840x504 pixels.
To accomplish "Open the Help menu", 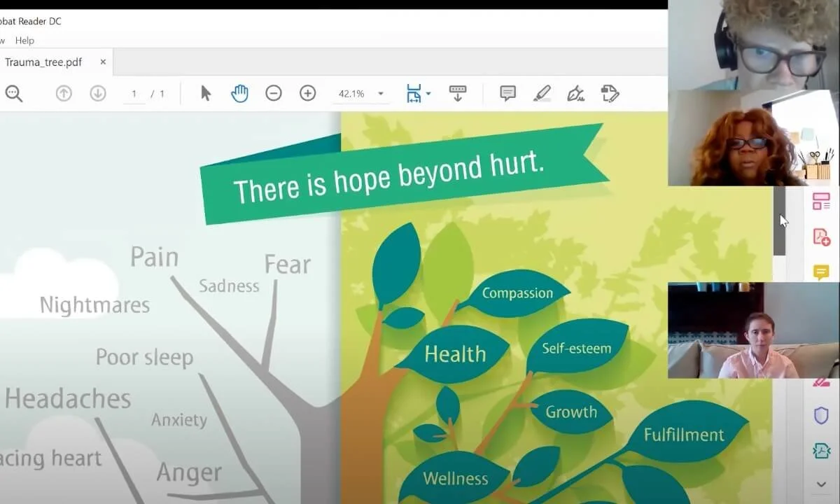I will pos(25,41).
